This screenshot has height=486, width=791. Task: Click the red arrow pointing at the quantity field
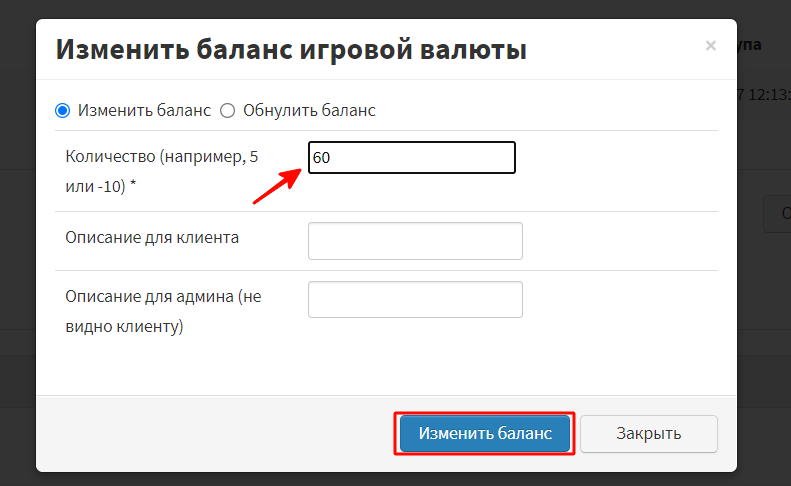tap(277, 185)
